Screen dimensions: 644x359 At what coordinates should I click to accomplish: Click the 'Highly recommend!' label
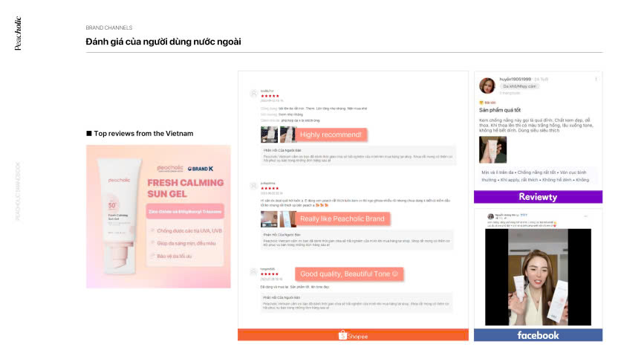point(331,135)
